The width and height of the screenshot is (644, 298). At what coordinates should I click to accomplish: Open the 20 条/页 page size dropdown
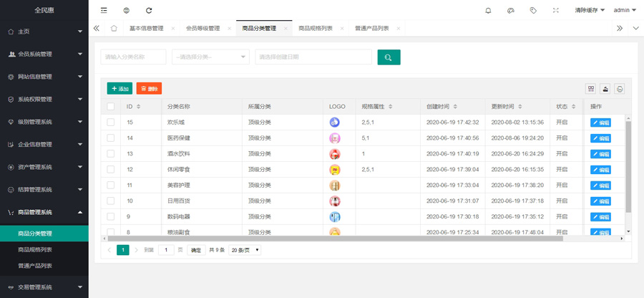[x=244, y=250]
